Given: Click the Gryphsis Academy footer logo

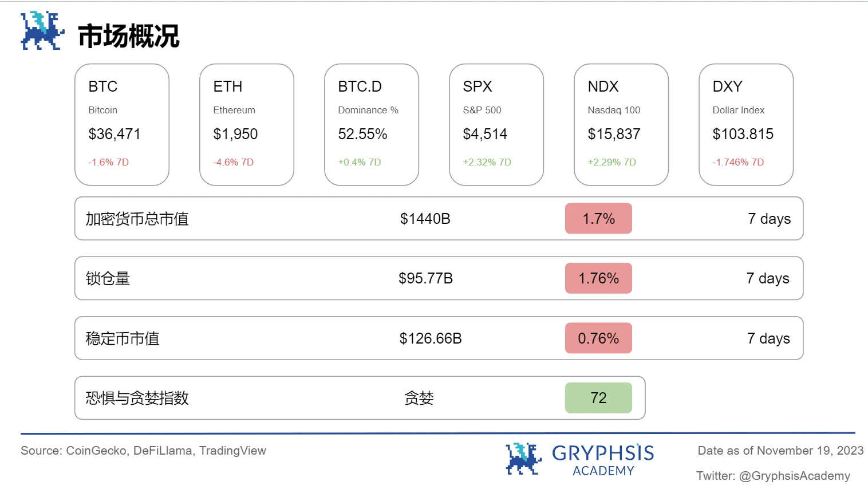Looking at the screenshot, I should click(579, 459).
